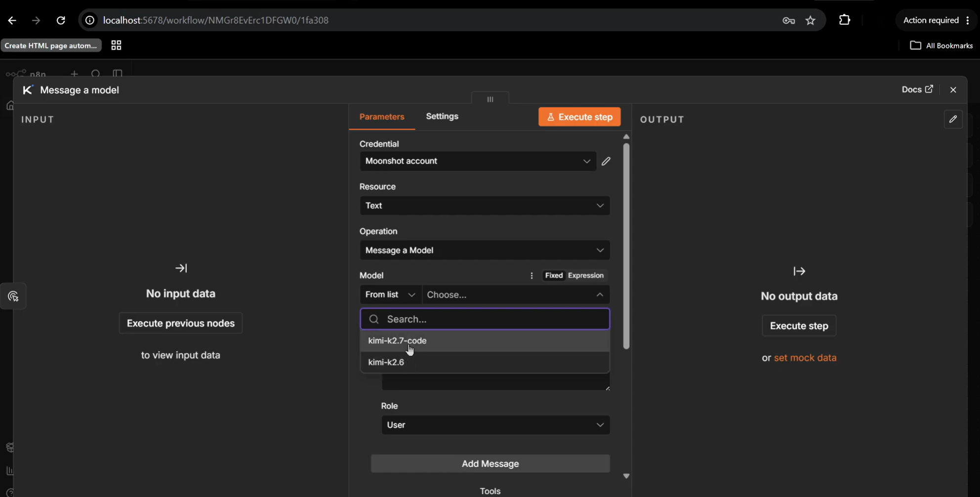Open the saved passwords key icon
Screen dimensions: 980x497
click(788, 20)
